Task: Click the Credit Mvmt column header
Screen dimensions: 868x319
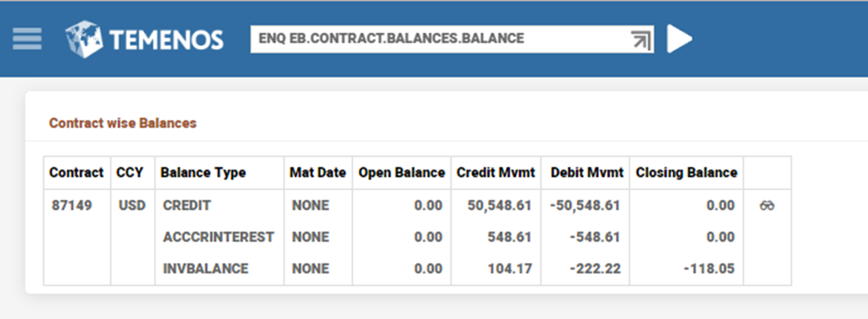Action: [496, 173]
